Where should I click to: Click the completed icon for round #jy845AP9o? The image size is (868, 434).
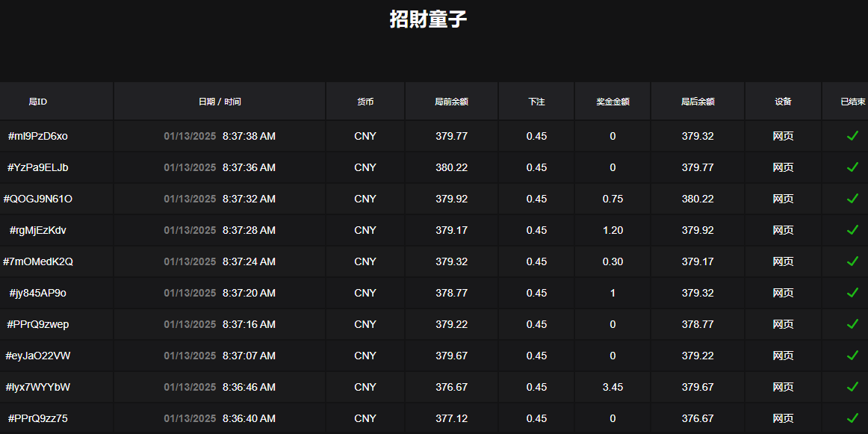851,293
